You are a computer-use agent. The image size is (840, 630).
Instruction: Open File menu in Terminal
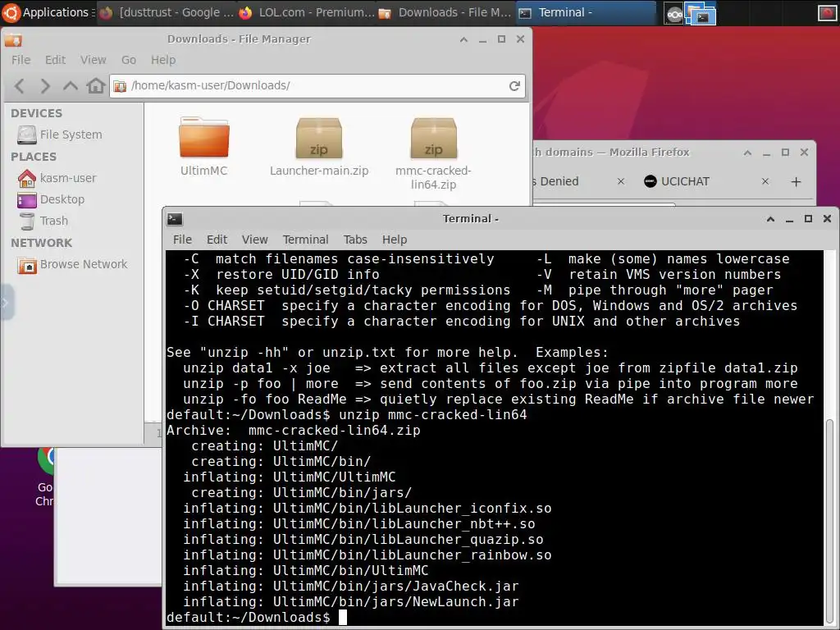[x=182, y=240]
